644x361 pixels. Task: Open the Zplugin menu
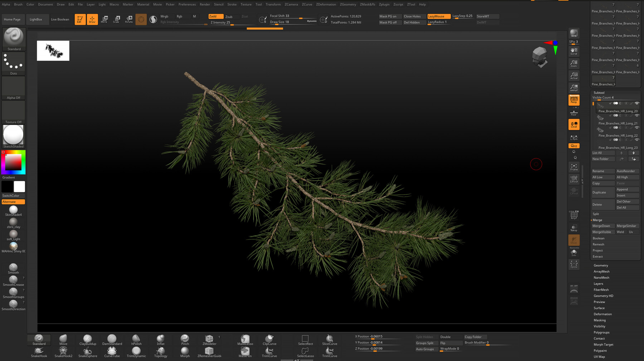[384, 4]
